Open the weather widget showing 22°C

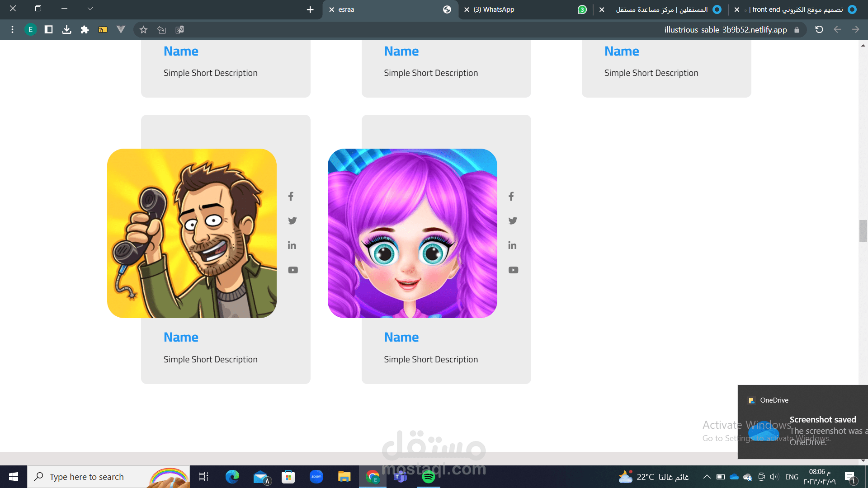[x=654, y=477]
